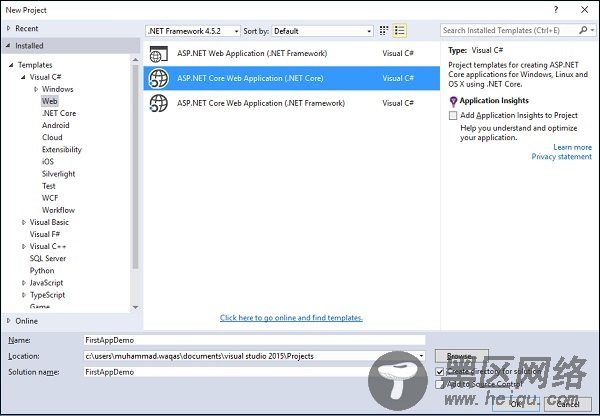Open the Privacy statement link
Image resolution: width=600 pixels, height=416 pixels.
(561, 157)
